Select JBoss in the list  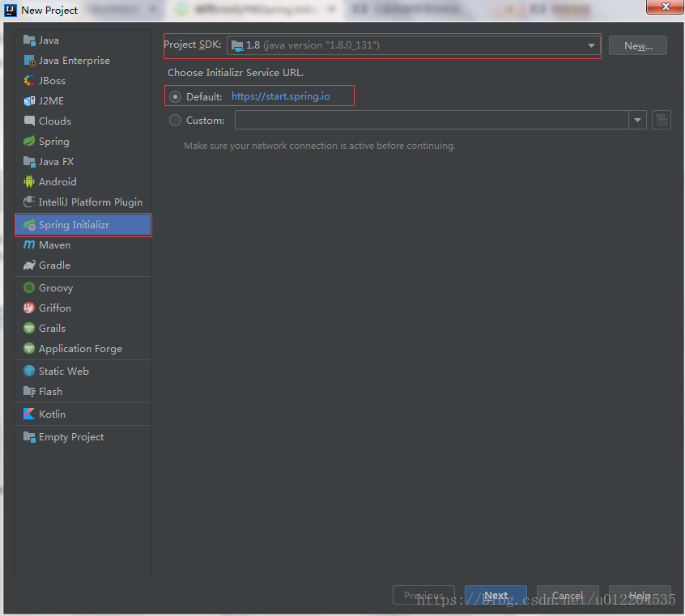click(x=83, y=80)
